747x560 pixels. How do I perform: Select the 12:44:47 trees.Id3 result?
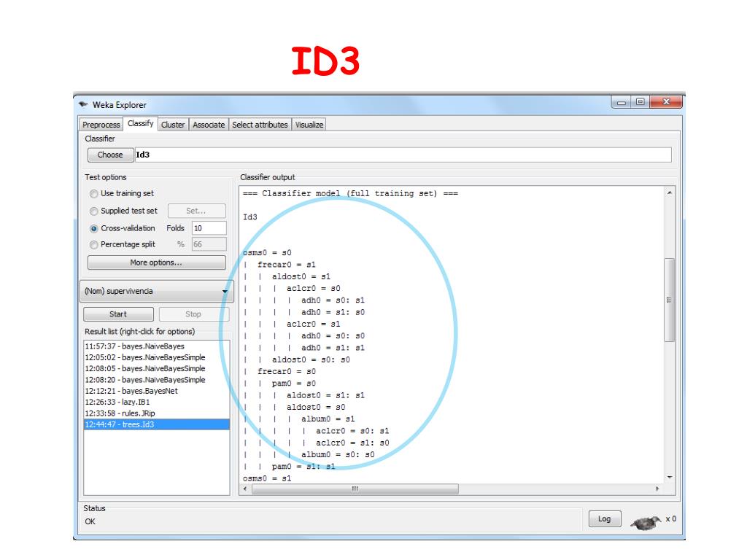tap(157, 424)
